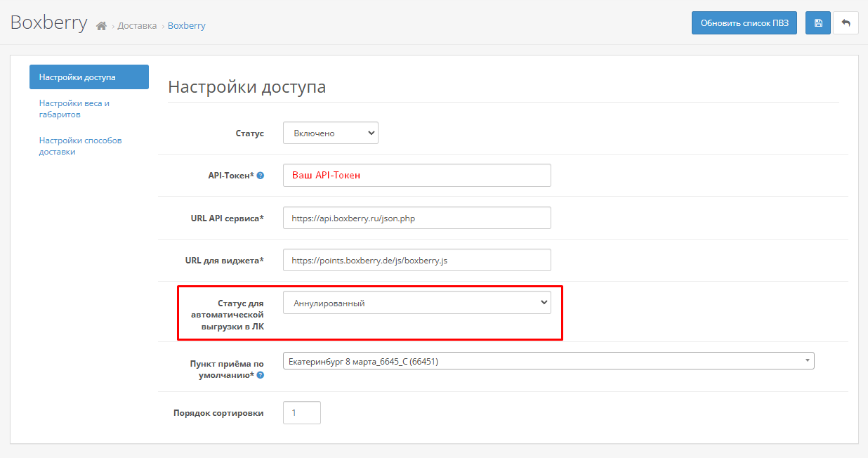The image size is (868, 458).
Task: Click help icon next to Пункт приёма label
Action: 261,375
